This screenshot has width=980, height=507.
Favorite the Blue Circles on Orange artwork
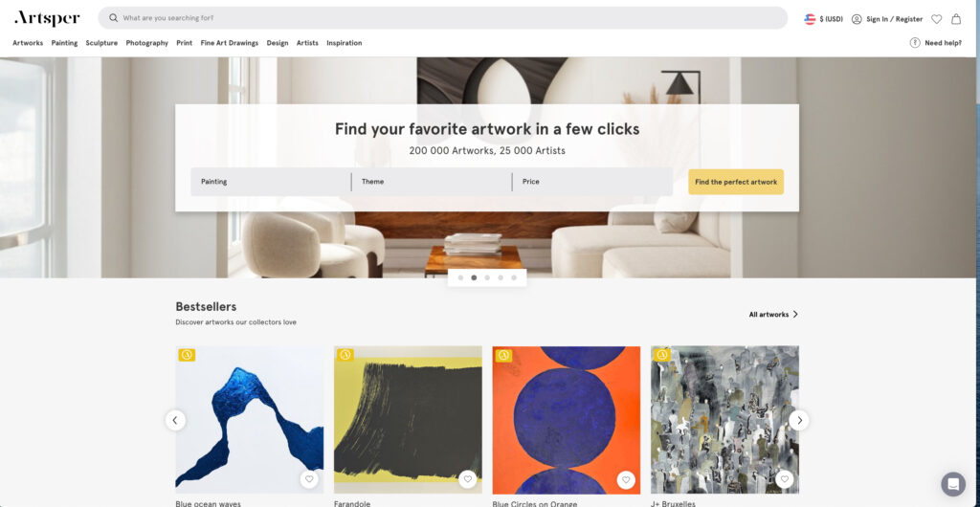click(626, 479)
